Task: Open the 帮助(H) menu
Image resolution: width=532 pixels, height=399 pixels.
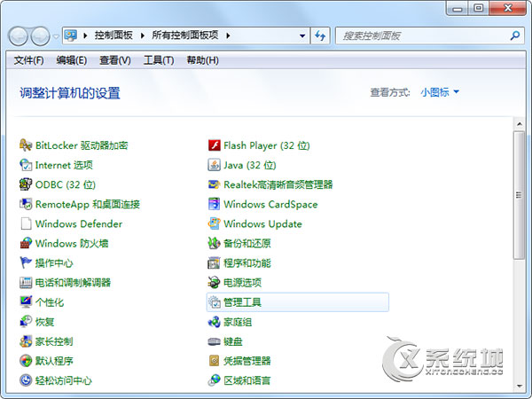Action: 202,60
